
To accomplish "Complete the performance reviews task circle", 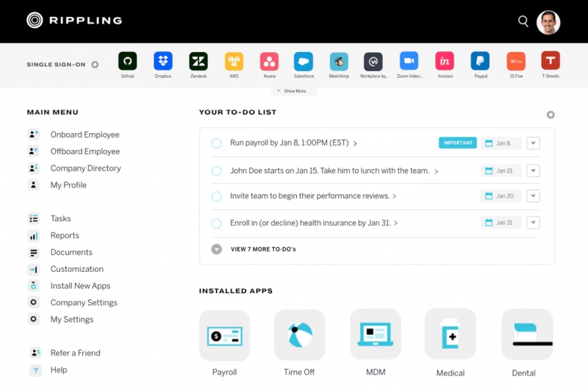I will [x=216, y=196].
